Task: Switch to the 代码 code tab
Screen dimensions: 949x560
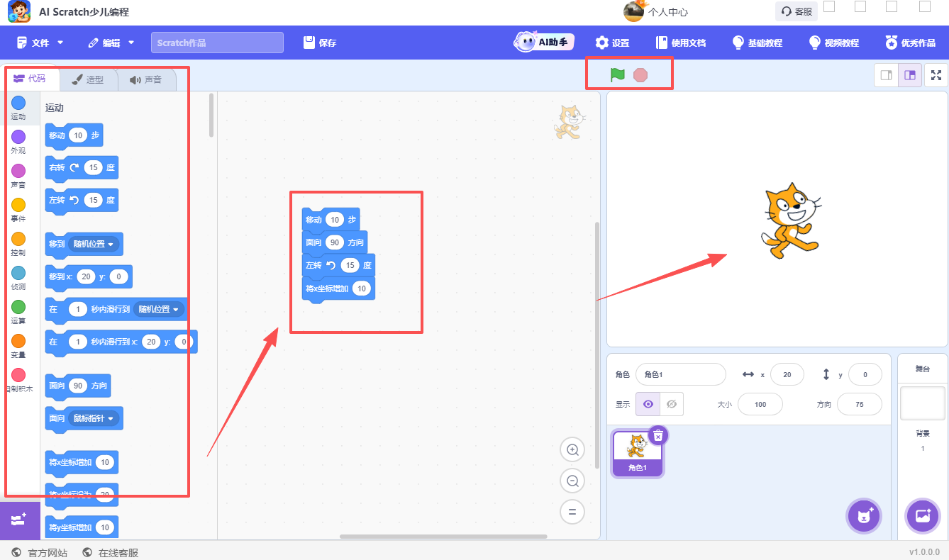Action: [30, 79]
